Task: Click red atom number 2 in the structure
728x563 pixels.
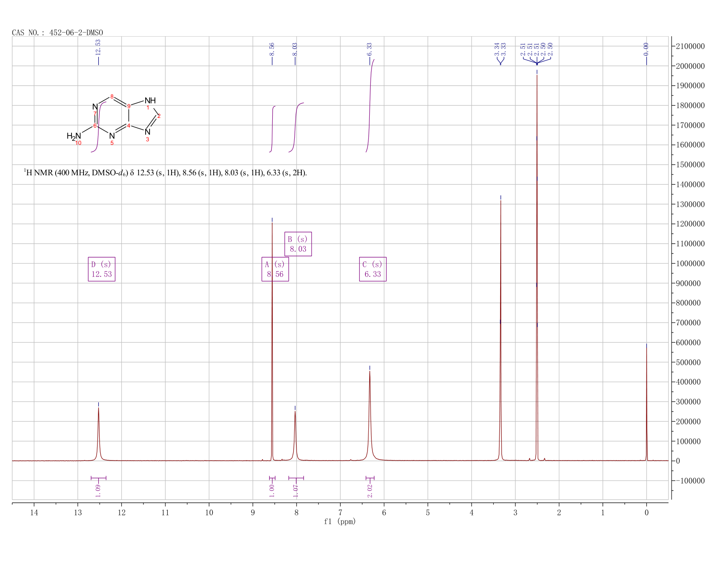Action: click(159, 116)
